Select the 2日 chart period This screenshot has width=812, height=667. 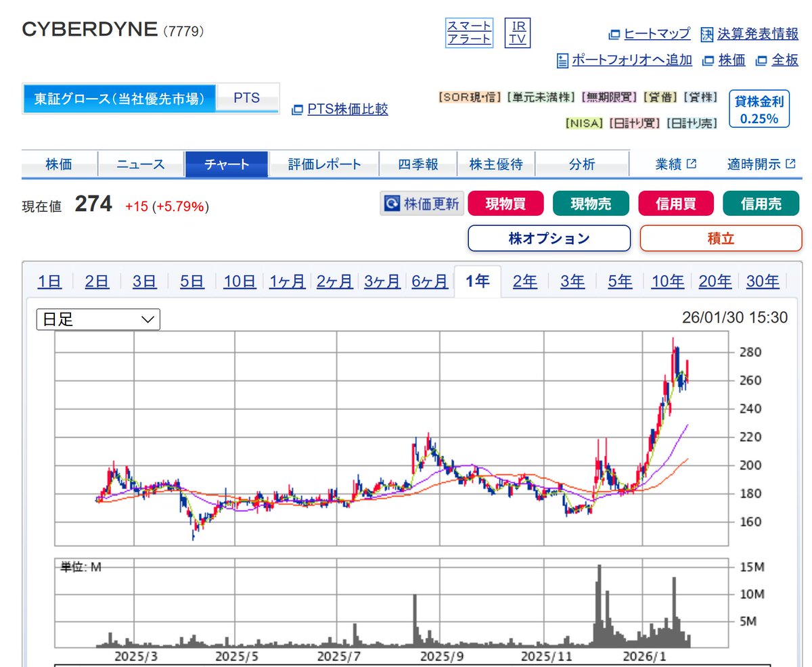[97, 281]
